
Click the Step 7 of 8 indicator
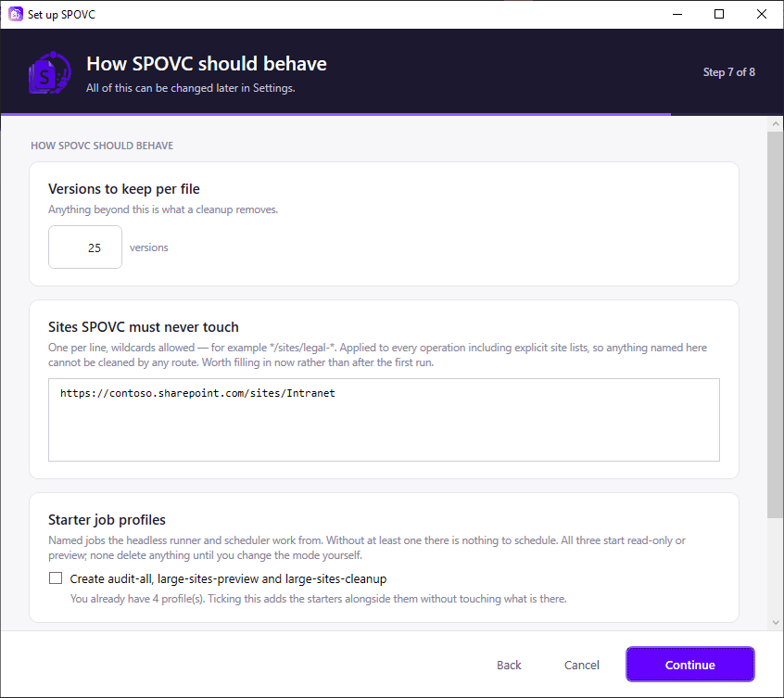tap(728, 72)
